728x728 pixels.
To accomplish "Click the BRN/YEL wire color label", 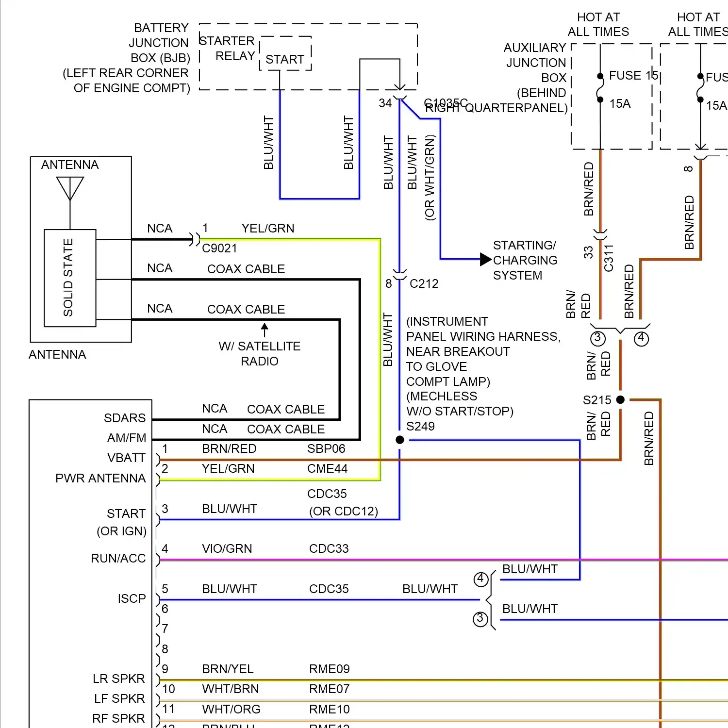I will [228, 669].
